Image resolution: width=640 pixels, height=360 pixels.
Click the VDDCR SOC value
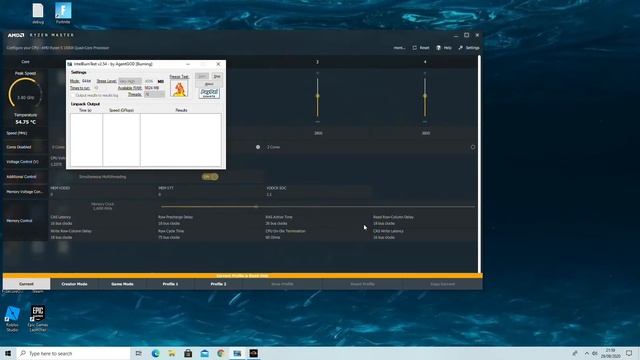point(269,195)
